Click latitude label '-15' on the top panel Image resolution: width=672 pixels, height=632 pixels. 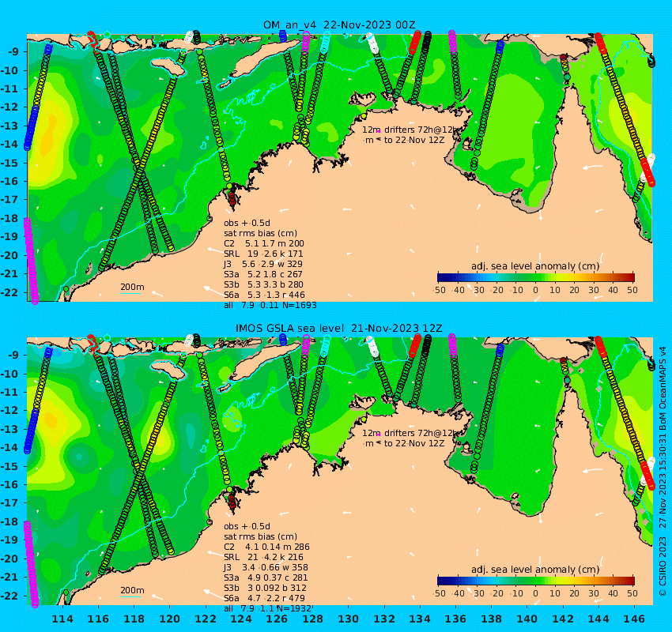[x=9, y=163]
